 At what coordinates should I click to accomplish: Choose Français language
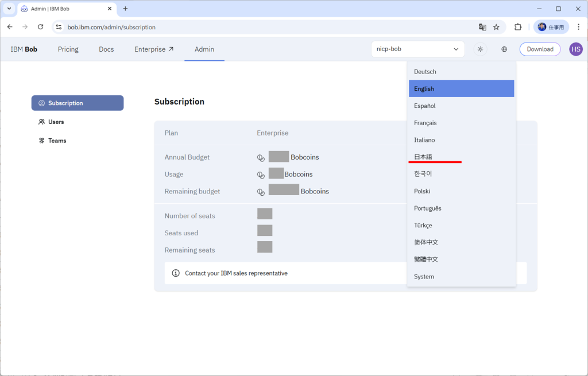pos(462,123)
